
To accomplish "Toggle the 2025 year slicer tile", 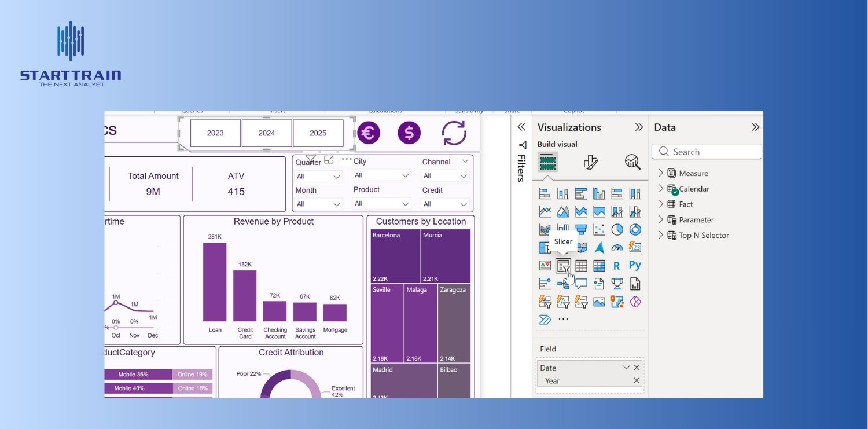I will 318,133.
